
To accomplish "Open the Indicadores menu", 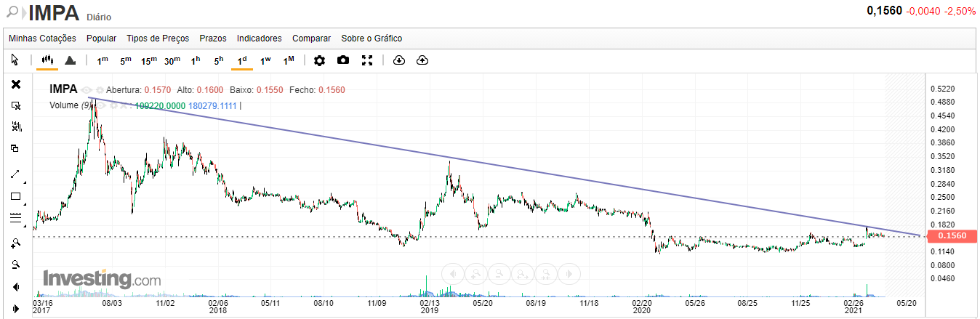I will point(260,39).
